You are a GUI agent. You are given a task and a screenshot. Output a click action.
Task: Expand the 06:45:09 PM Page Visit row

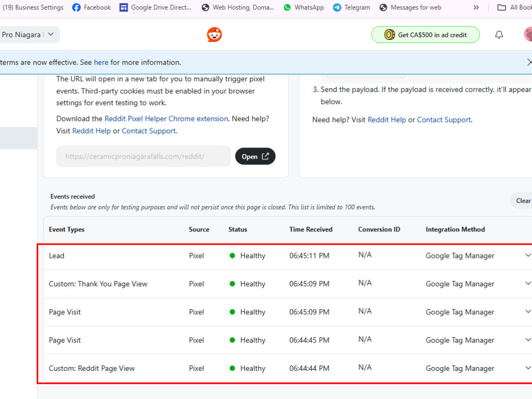(x=528, y=311)
